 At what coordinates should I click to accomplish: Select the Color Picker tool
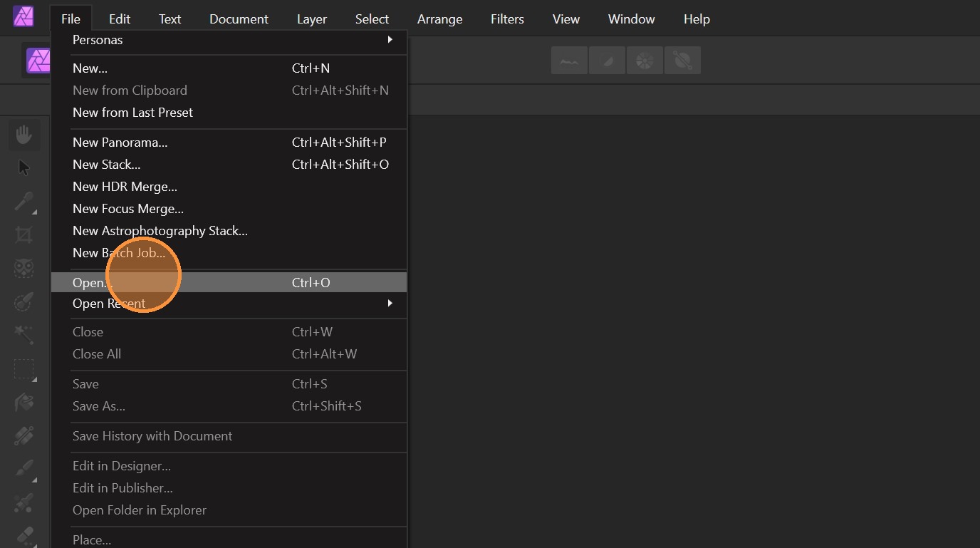[24, 202]
